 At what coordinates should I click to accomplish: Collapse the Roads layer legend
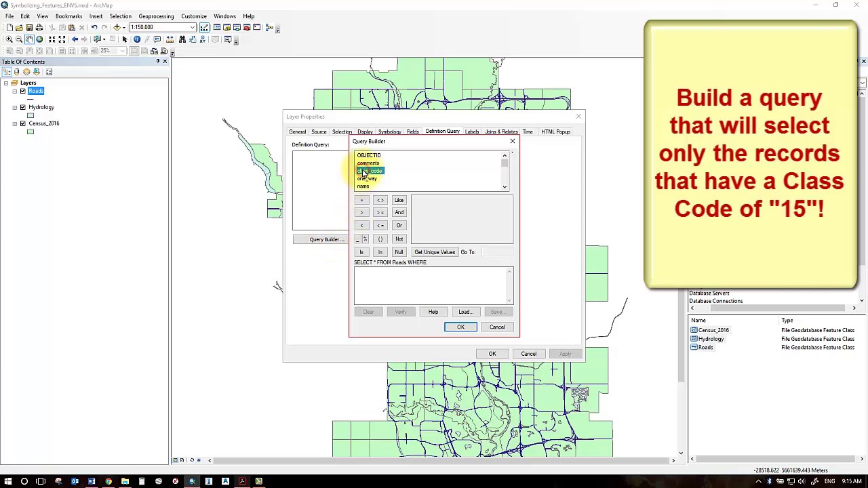pos(14,91)
